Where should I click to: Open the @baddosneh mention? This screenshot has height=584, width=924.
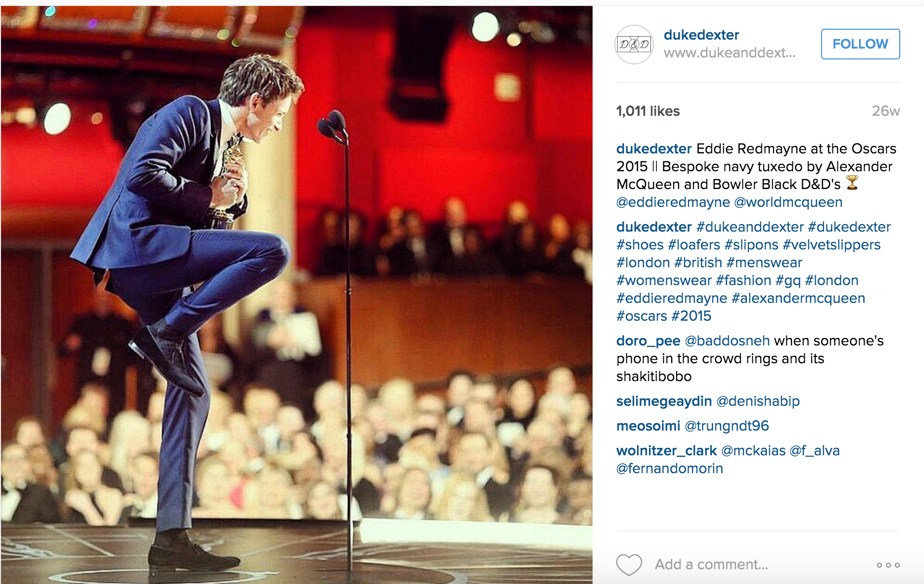(727, 341)
